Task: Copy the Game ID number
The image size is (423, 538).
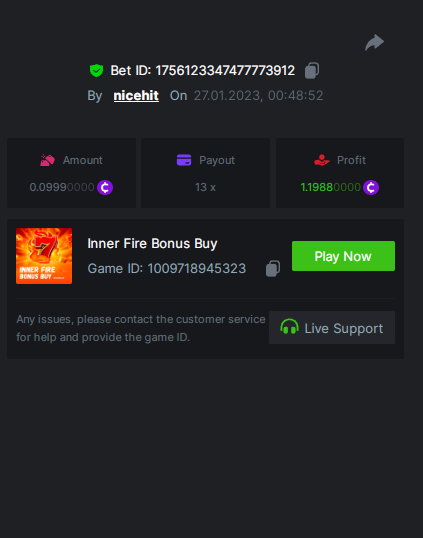Action: 273,268
